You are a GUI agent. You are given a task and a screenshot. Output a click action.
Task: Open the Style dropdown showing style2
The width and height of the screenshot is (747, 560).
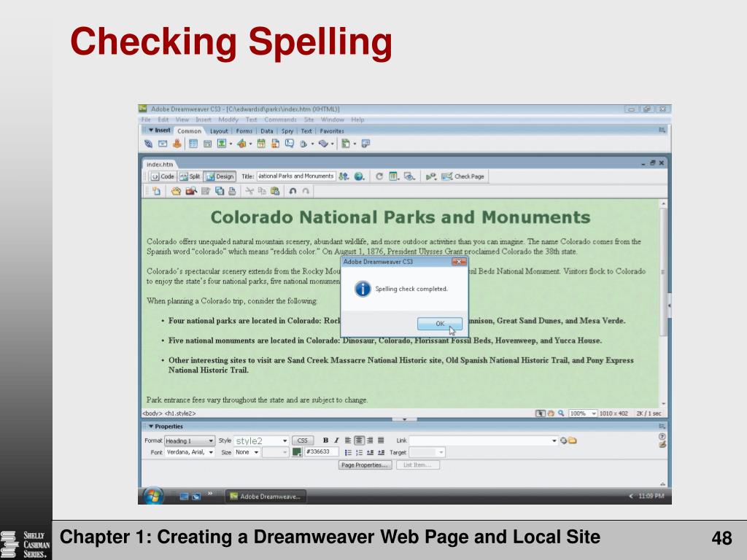pyautogui.click(x=261, y=441)
